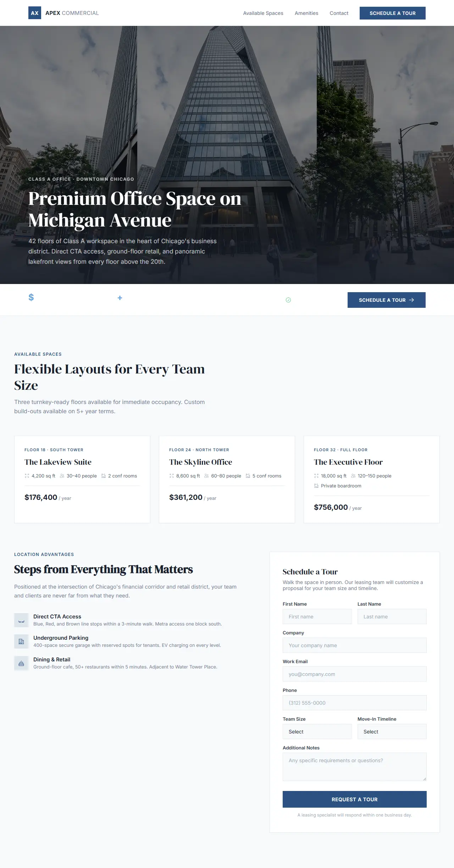Open Available Spaces in the navigation
This screenshot has height=868, width=454.
click(263, 13)
